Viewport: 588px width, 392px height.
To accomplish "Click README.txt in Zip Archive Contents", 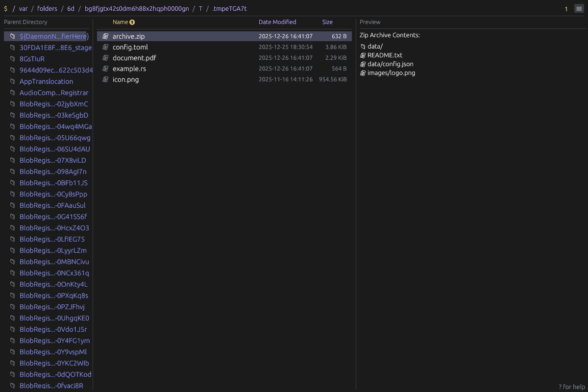I will [385, 55].
